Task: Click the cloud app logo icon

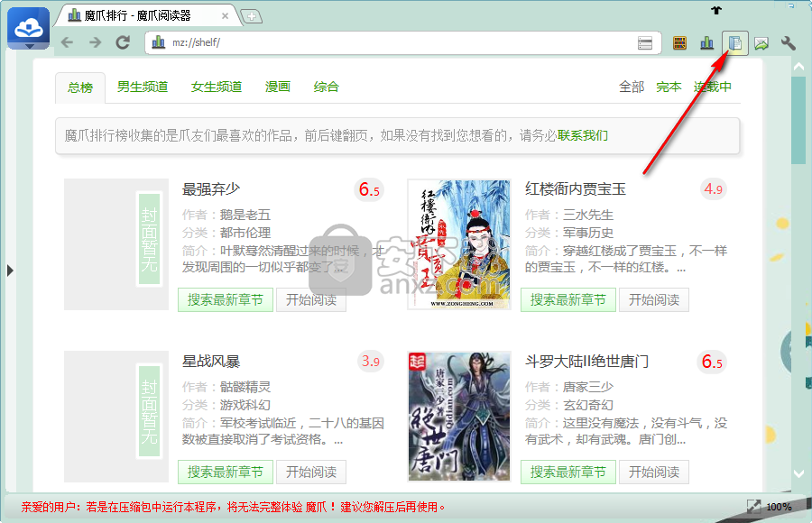Action: [29, 26]
